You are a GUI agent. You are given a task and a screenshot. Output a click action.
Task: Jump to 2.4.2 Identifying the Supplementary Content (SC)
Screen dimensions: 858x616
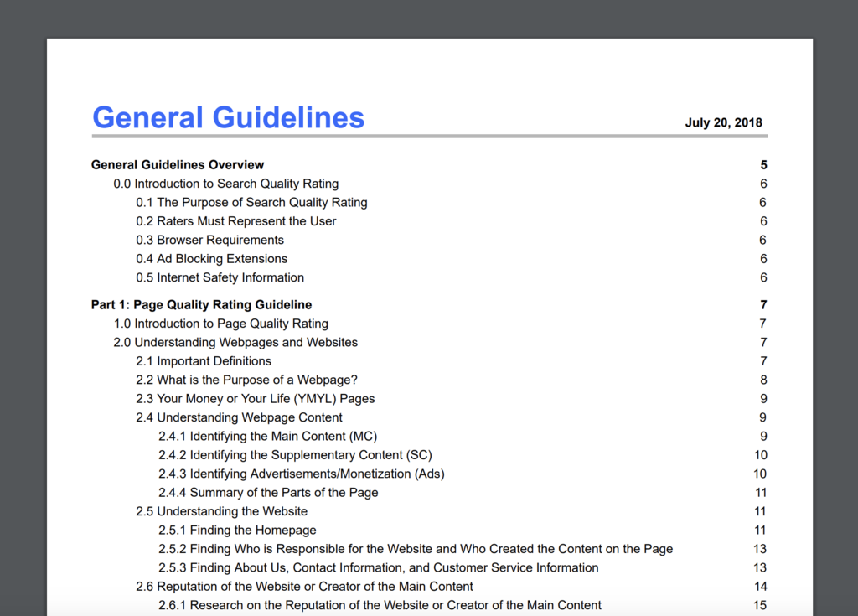(296, 455)
